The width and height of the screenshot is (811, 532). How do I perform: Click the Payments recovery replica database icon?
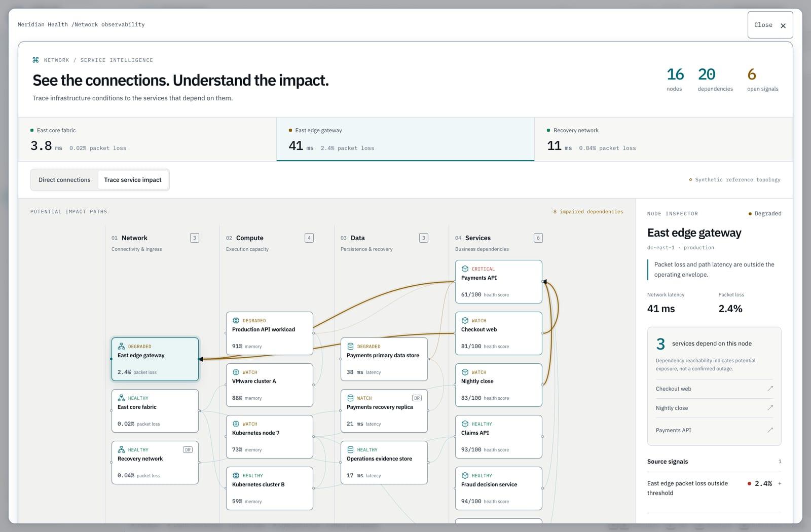coord(350,398)
